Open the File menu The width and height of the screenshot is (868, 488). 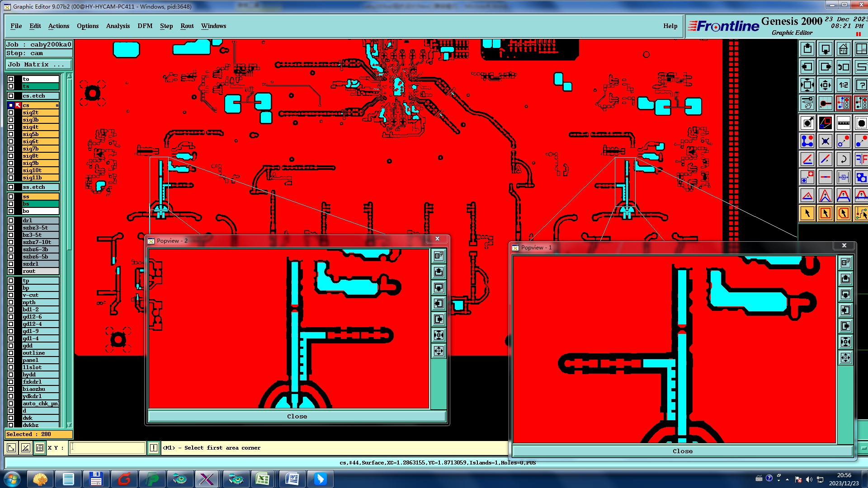tap(16, 26)
